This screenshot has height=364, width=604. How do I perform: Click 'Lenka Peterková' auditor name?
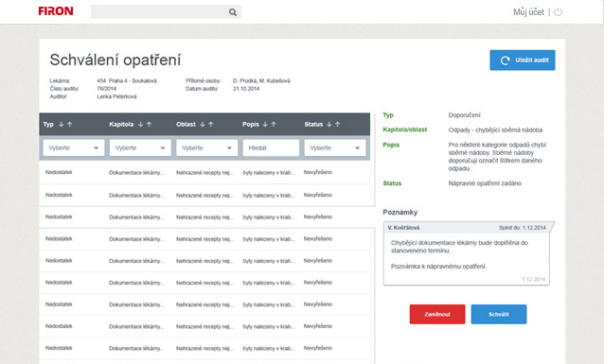click(x=116, y=96)
